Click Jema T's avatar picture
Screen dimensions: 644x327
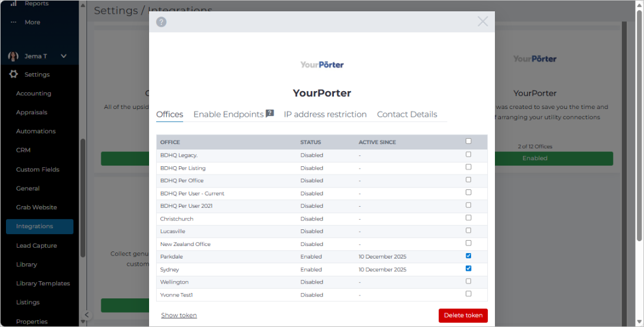13,56
